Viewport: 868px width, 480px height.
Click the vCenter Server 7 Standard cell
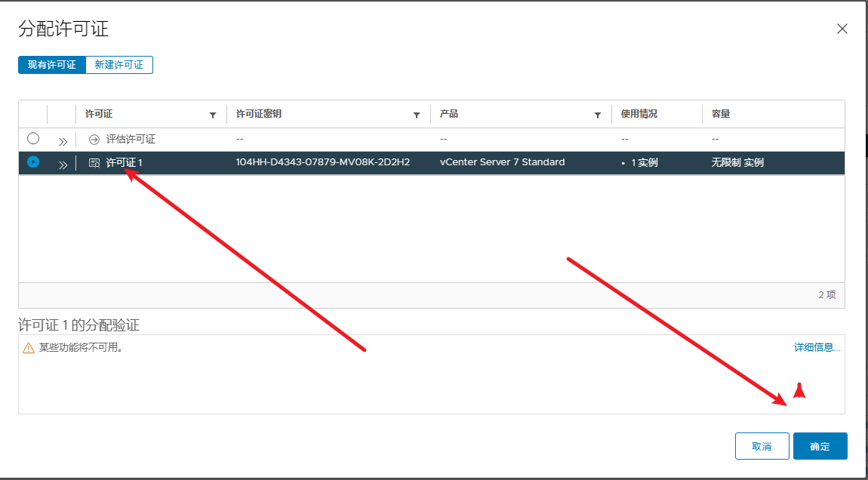tap(502, 162)
